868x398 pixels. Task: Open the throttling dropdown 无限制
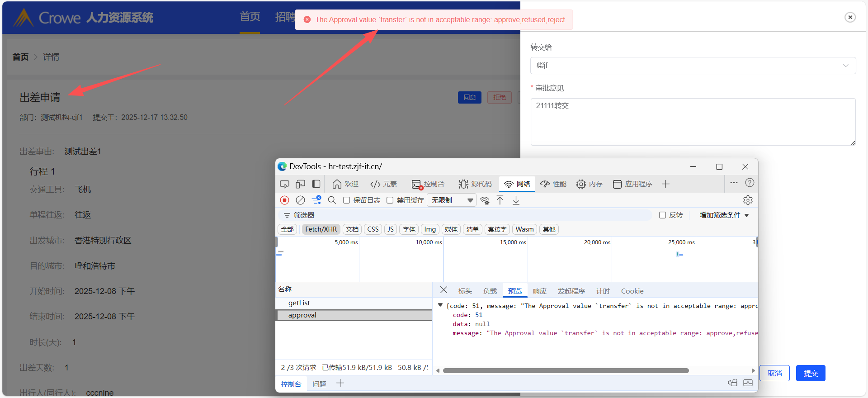coord(452,200)
